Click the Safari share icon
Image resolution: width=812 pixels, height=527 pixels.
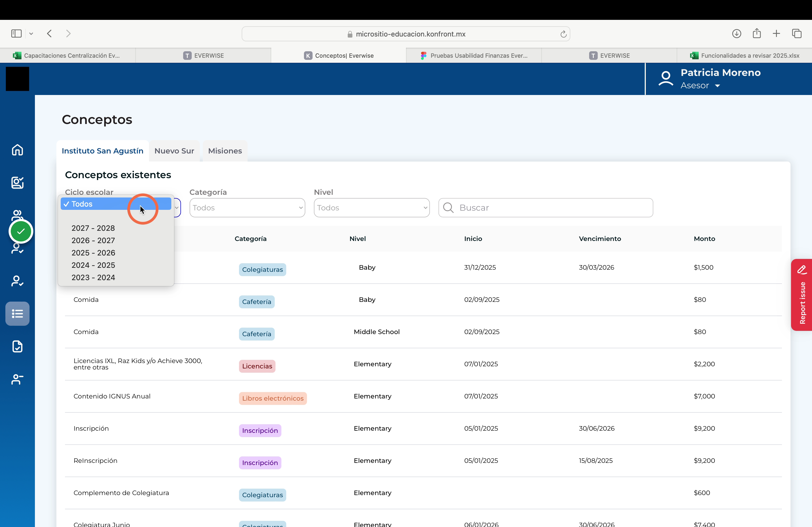pyautogui.click(x=757, y=33)
